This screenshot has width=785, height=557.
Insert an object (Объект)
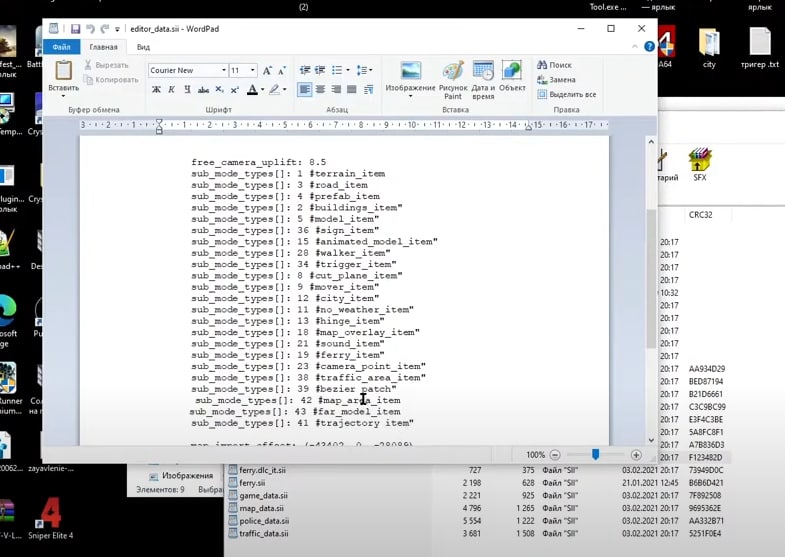512,77
